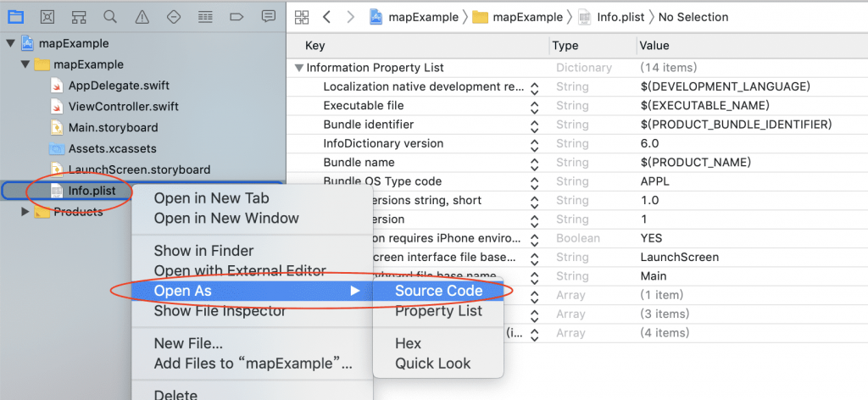The image size is (868, 400).
Task: Open the Open As submenu
Action: click(x=253, y=291)
